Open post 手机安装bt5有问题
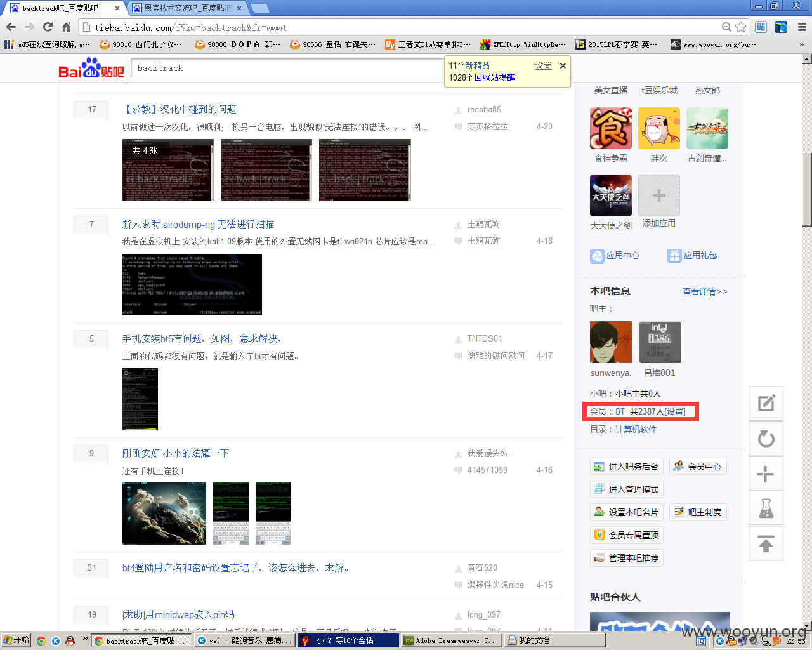The height and width of the screenshot is (650, 812). (x=202, y=338)
